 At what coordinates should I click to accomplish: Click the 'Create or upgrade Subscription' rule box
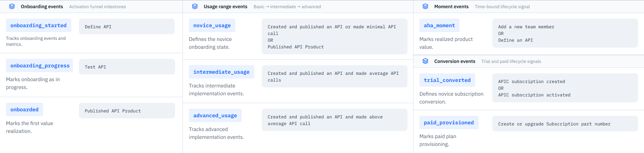click(x=565, y=124)
